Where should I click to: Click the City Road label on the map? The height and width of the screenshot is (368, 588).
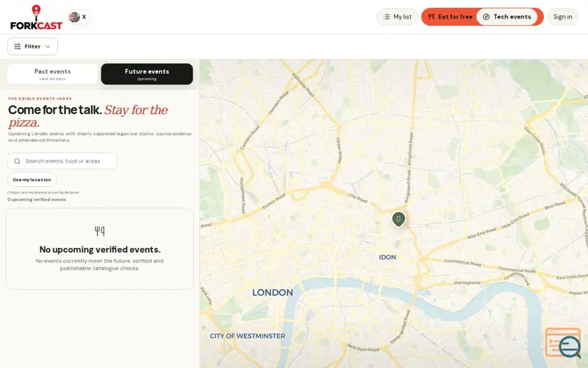(x=357, y=198)
